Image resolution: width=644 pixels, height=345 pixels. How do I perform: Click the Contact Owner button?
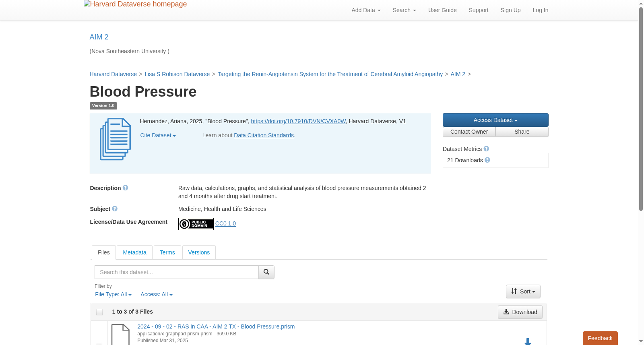coord(469,132)
